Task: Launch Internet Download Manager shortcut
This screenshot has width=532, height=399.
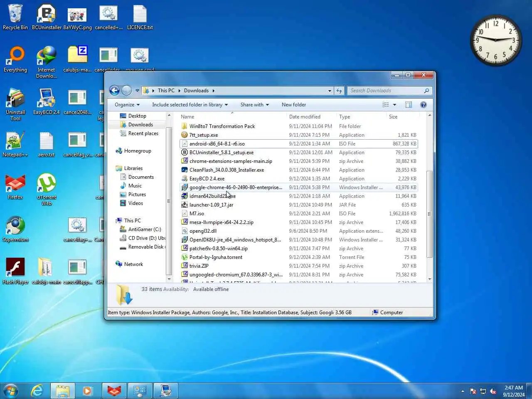Action: click(x=47, y=62)
